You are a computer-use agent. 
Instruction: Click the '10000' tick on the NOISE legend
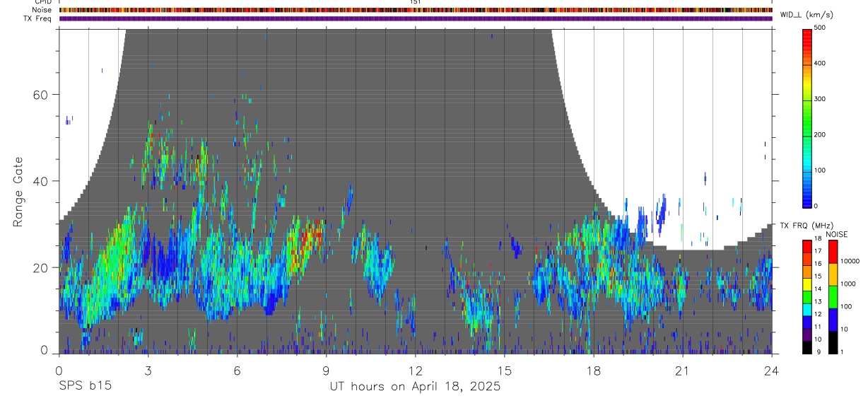tap(851, 261)
